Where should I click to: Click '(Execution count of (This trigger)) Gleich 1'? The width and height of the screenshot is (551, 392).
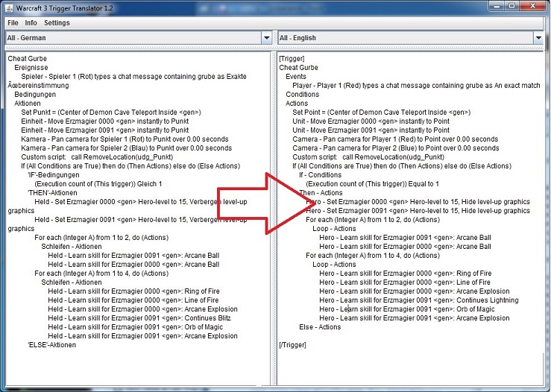98,184
